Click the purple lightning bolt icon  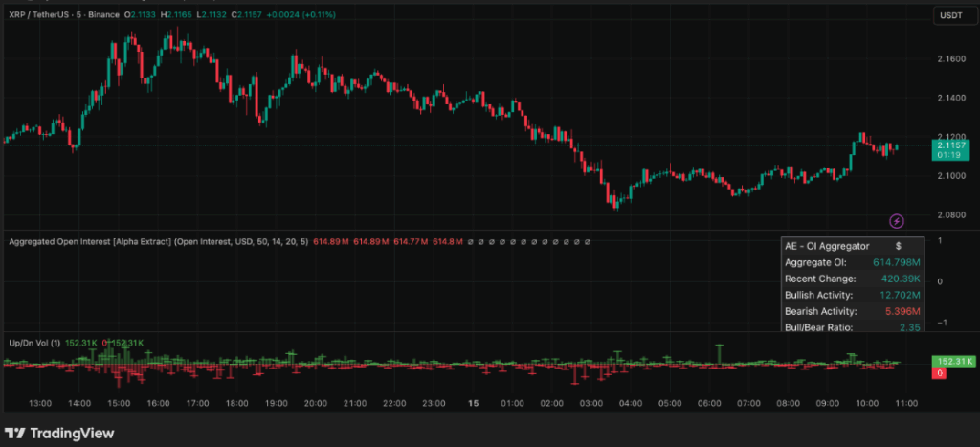(x=897, y=221)
